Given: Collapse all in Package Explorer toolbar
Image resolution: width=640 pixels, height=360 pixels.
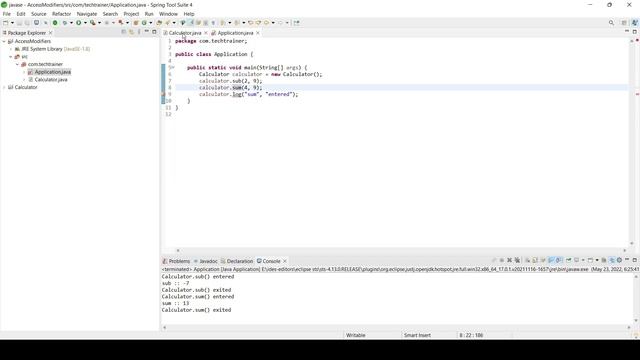Looking at the screenshot, I should pyautogui.click(x=123, y=32).
